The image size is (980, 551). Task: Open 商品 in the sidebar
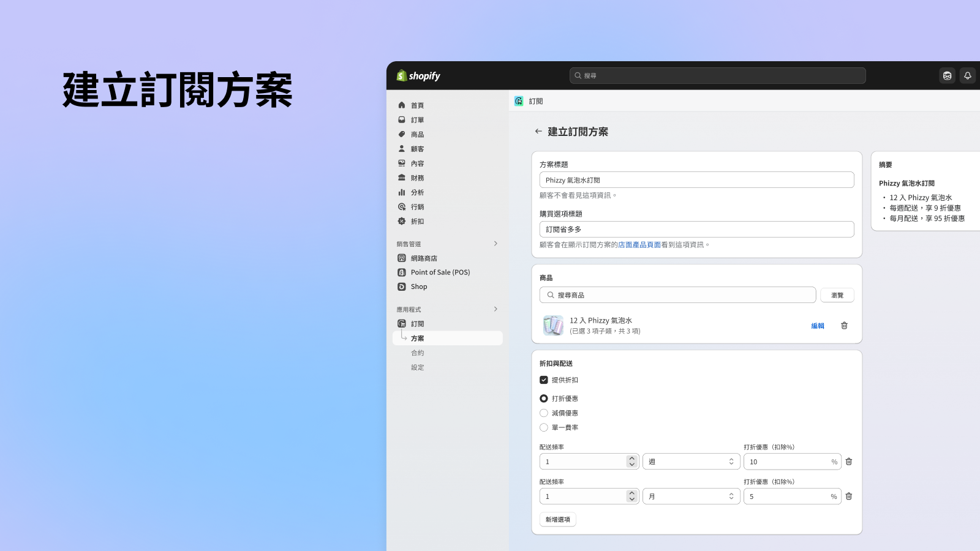coord(417,135)
